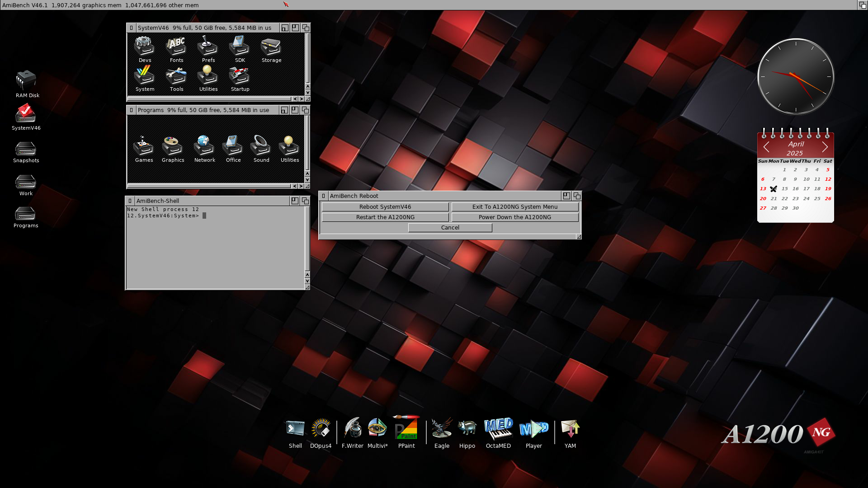Click Power Down the A1200NG button

click(x=514, y=217)
